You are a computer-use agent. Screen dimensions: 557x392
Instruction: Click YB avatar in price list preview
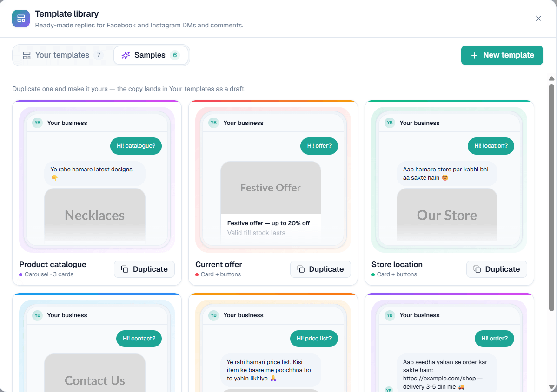click(x=213, y=315)
